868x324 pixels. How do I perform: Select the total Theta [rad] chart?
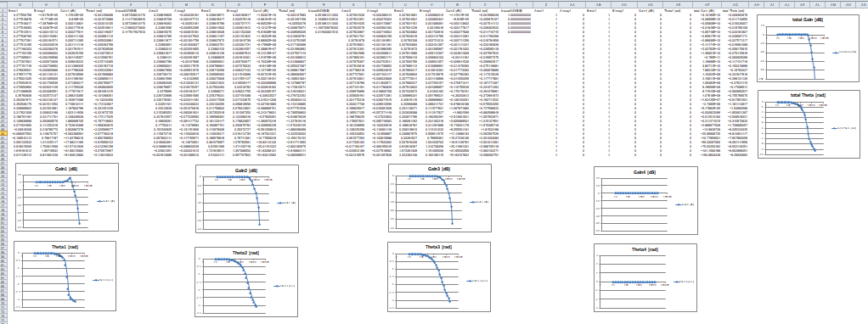click(809, 125)
